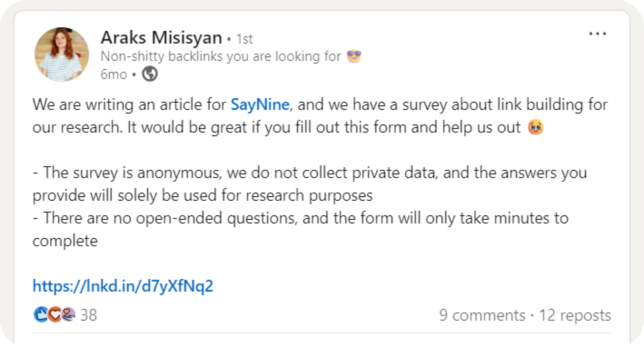The width and height of the screenshot is (644, 347).
Task: Follow the SayNine company mention link
Action: (260, 104)
